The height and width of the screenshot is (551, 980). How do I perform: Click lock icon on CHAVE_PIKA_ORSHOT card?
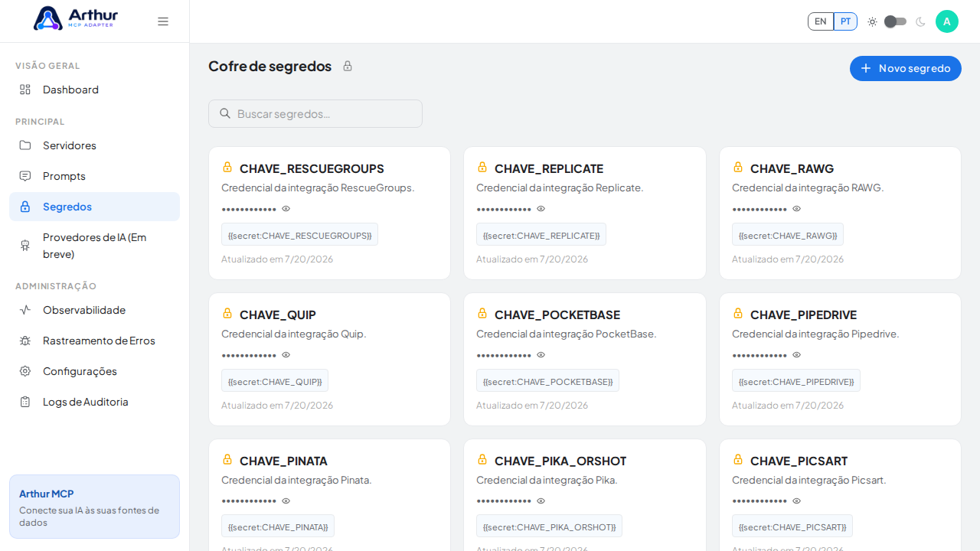click(482, 459)
